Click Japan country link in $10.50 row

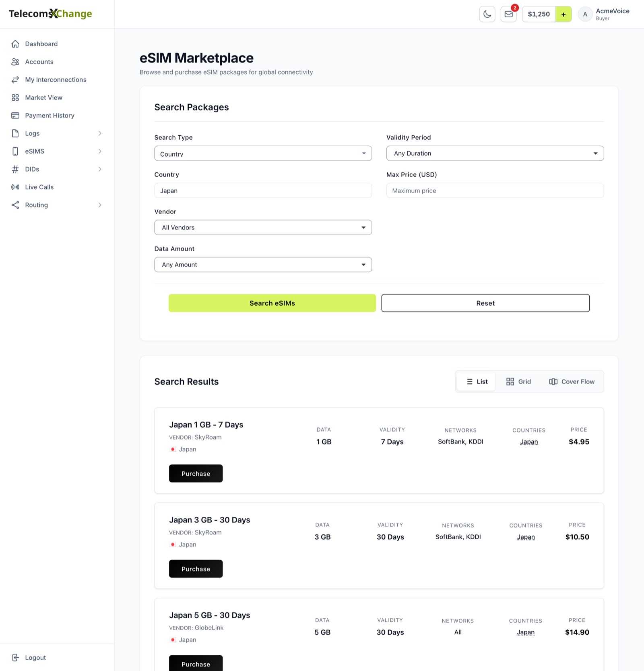pos(526,537)
